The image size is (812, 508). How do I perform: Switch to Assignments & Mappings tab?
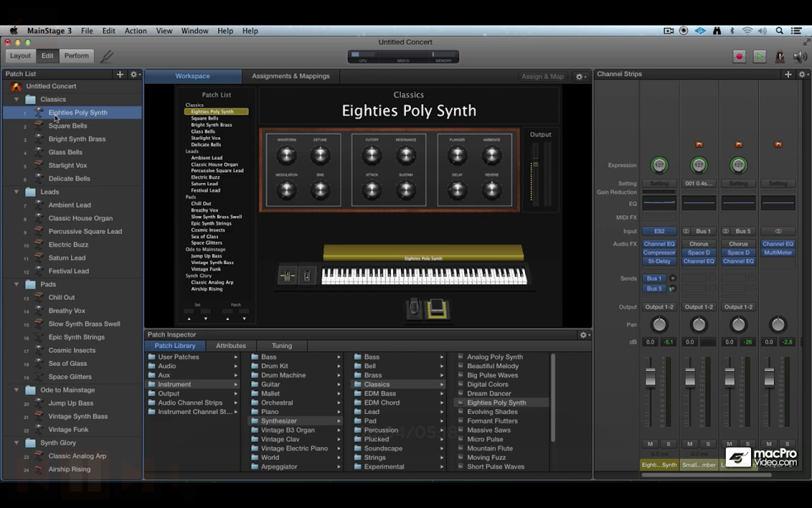[291, 76]
